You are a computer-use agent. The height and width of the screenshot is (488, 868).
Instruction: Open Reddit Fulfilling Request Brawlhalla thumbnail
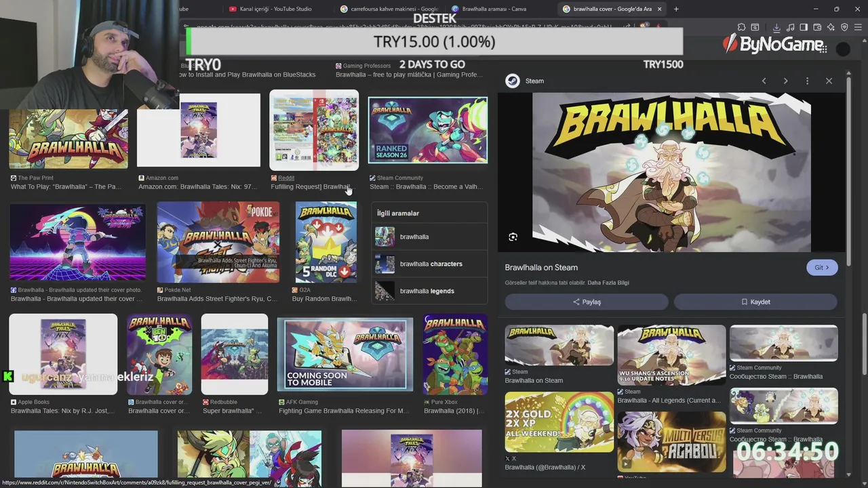[314, 130]
